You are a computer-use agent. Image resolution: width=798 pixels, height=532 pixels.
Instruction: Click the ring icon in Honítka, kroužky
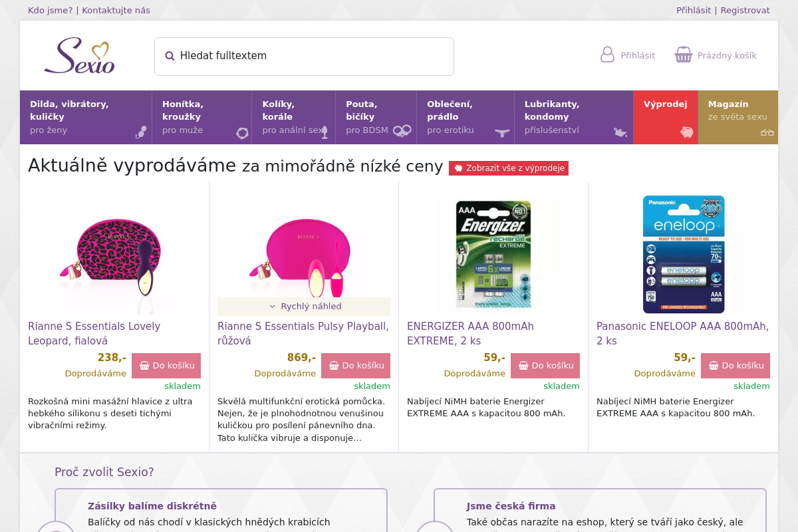242,133
